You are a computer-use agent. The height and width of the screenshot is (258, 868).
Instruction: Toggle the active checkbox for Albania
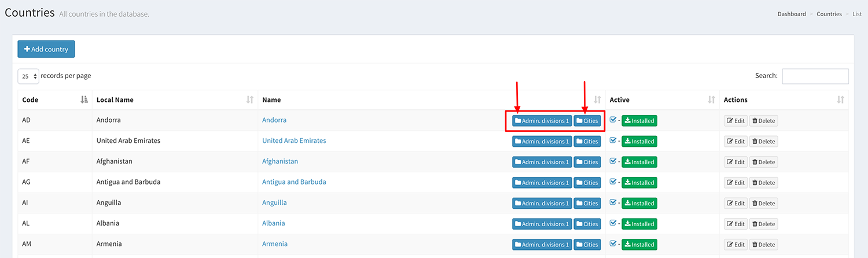click(x=613, y=223)
